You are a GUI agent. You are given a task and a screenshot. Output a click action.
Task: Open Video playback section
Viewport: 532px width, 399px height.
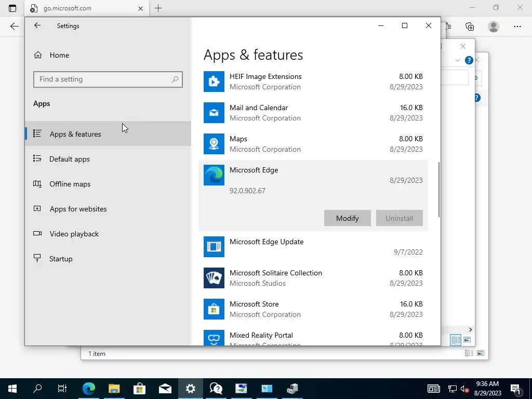(108, 234)
